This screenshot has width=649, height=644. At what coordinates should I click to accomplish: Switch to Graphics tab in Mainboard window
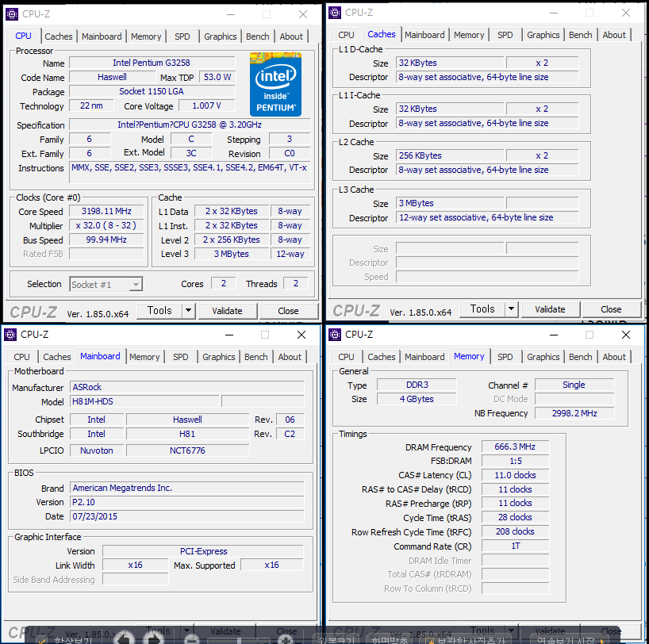click(218, 357)
